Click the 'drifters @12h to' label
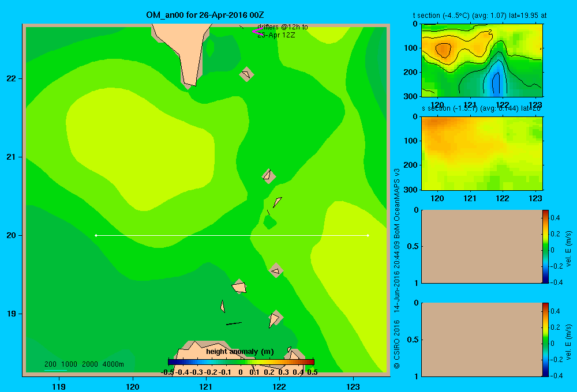 (283, 27)
